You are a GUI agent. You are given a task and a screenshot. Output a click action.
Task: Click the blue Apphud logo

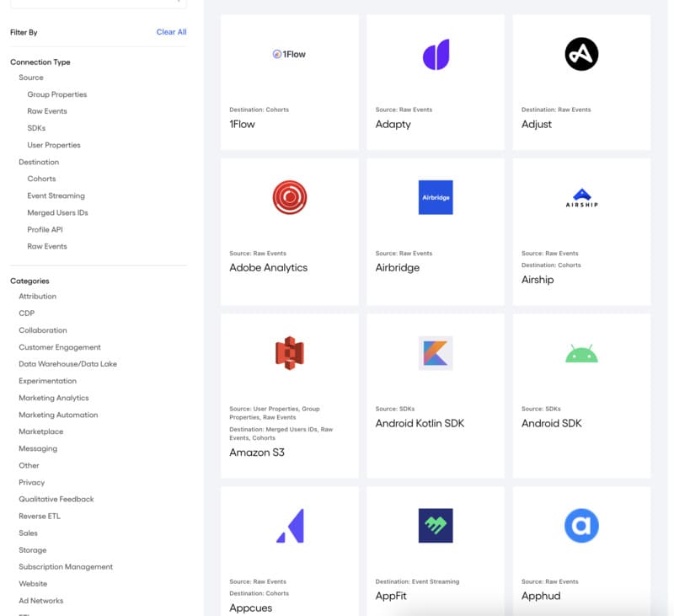click(x=581, y=525)
